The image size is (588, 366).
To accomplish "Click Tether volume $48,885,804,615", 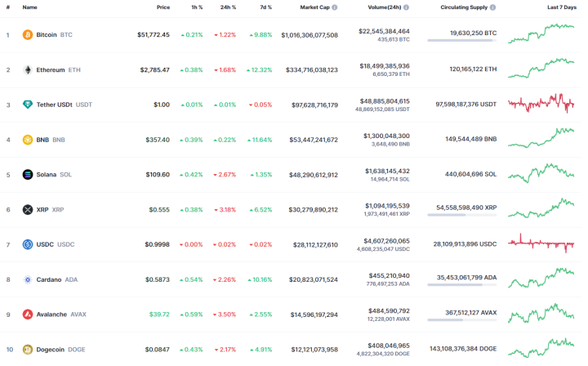I will coord(385,101).
